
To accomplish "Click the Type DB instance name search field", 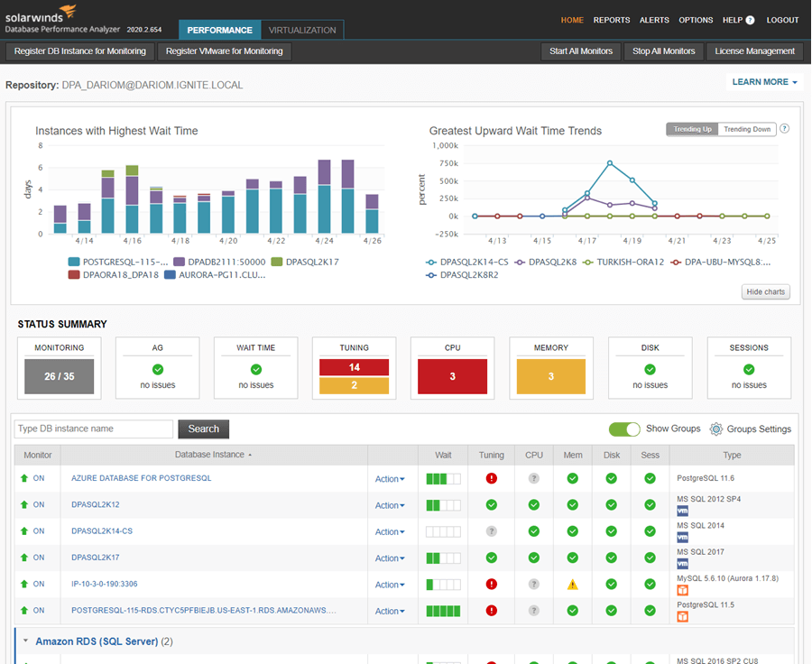I will pos(94,429).
